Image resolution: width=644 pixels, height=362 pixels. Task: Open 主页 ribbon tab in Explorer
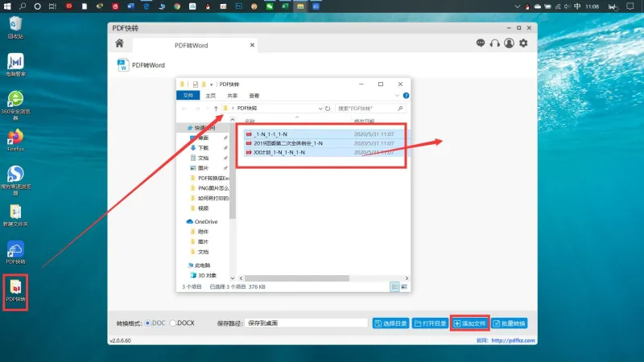tap(211, 96)
